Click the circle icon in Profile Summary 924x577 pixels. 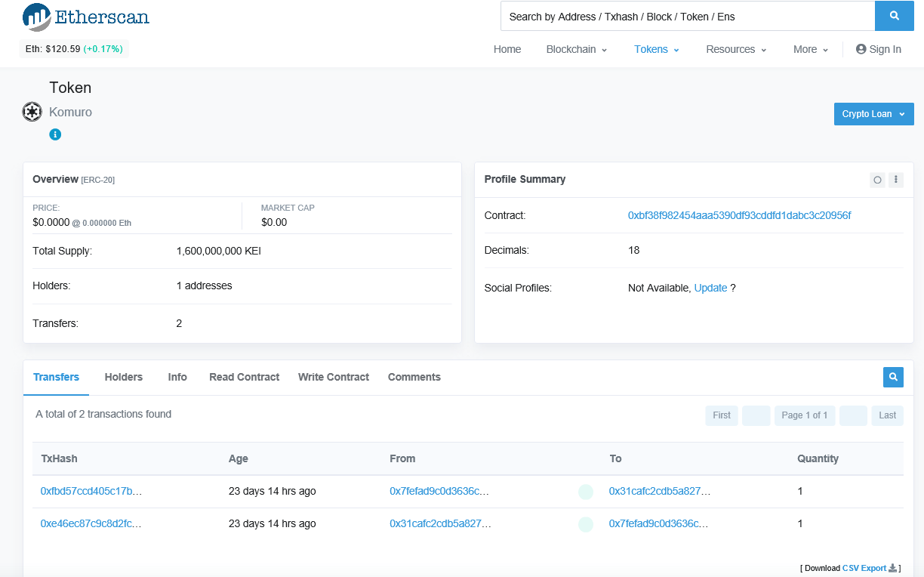(x=877, y=180)
